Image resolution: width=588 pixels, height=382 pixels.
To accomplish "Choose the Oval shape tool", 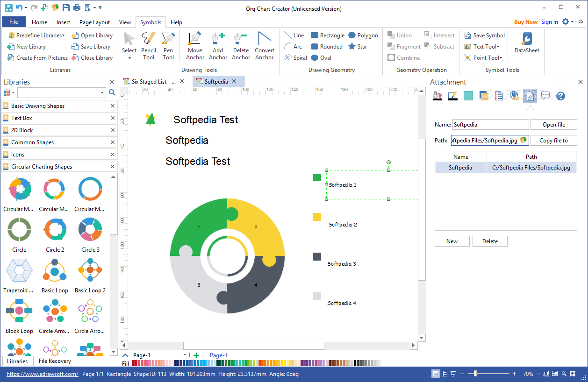I will click(321, 58).
